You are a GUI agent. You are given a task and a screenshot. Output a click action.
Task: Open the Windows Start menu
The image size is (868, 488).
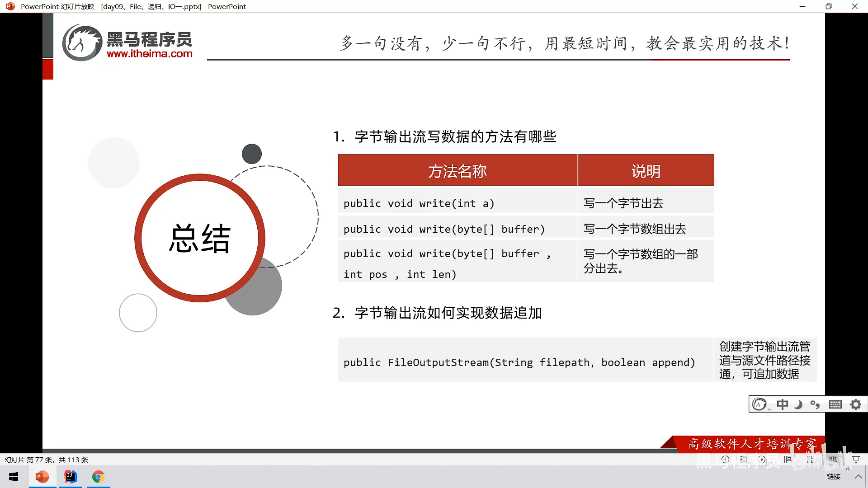point(14,477)
